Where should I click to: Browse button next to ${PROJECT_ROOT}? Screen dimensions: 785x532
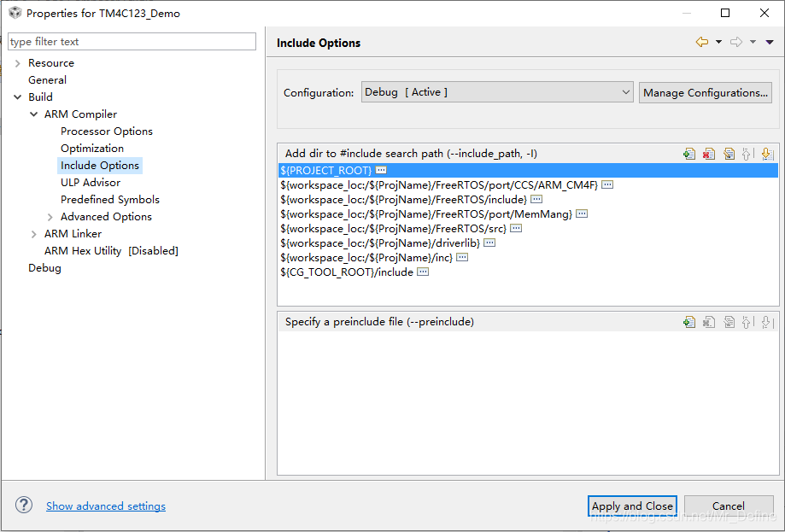[x=381, y=170]
